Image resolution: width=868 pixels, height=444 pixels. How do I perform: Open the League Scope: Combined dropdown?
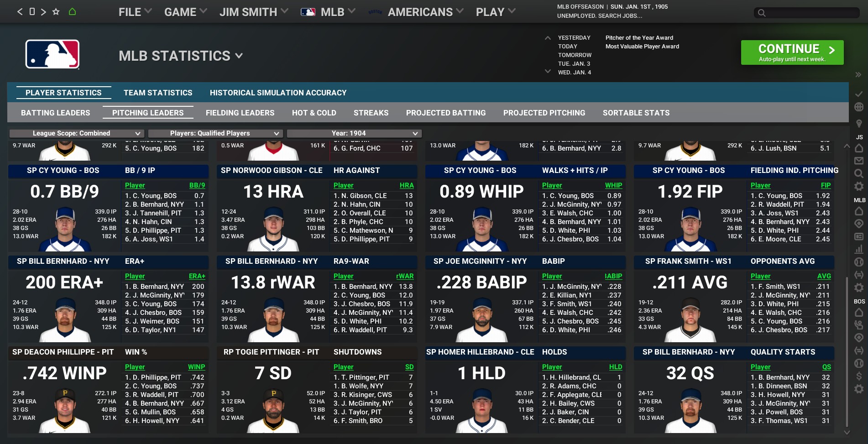pyautogui.click(x=77, y=133)
